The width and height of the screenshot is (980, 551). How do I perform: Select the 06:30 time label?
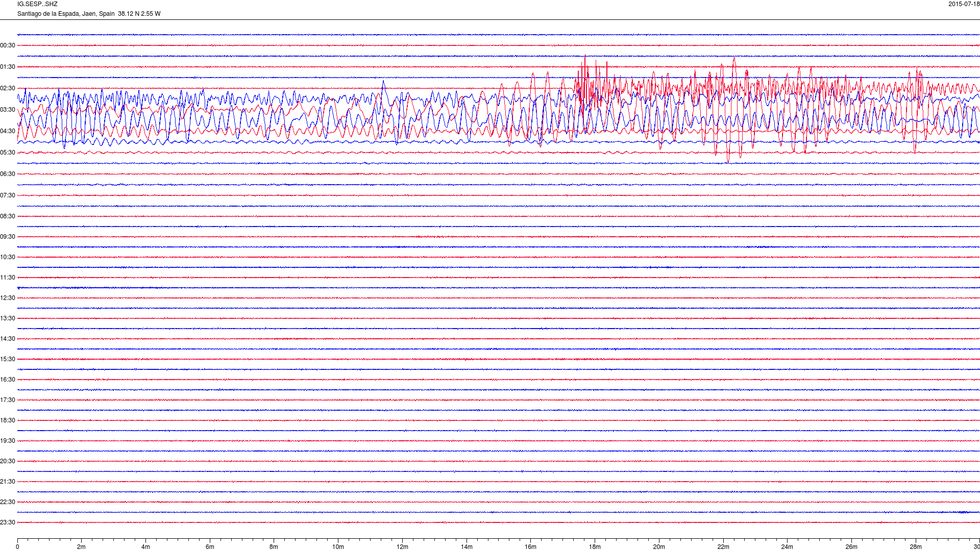(8, 174)
